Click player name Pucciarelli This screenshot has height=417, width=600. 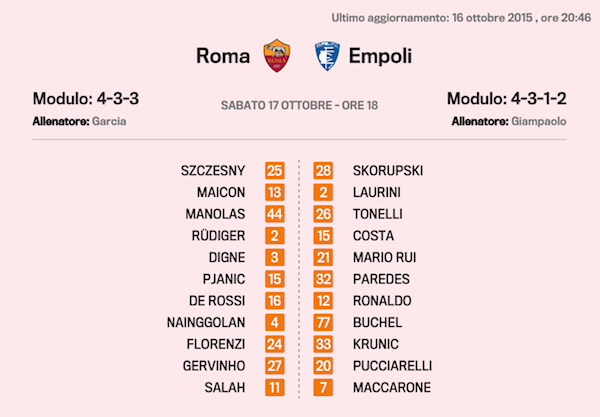point(392,365)
